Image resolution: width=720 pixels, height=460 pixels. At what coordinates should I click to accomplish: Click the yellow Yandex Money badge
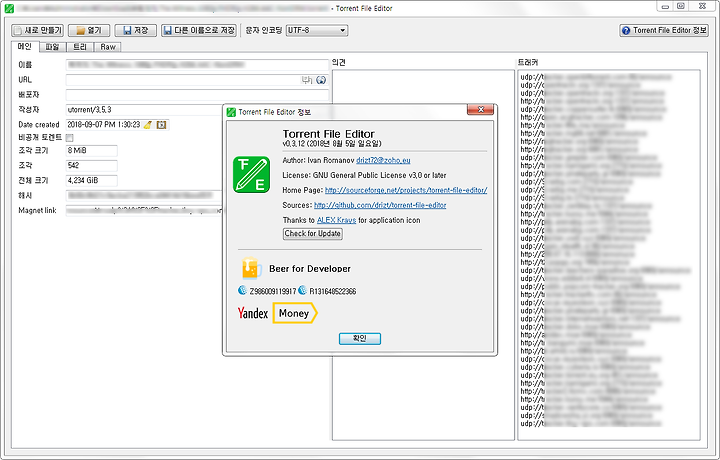295,313
